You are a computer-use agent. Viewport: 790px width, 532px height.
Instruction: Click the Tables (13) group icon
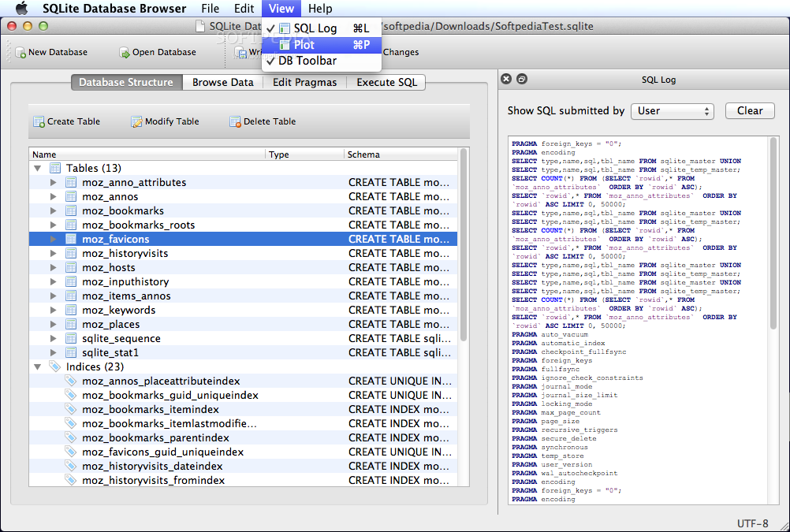[55, 168]
